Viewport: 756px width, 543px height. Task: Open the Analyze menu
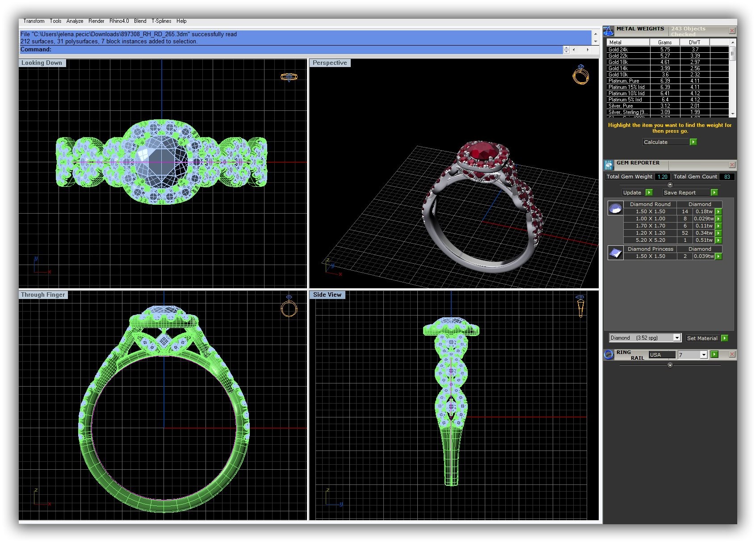pyautogui.click(x=75, y=21)
